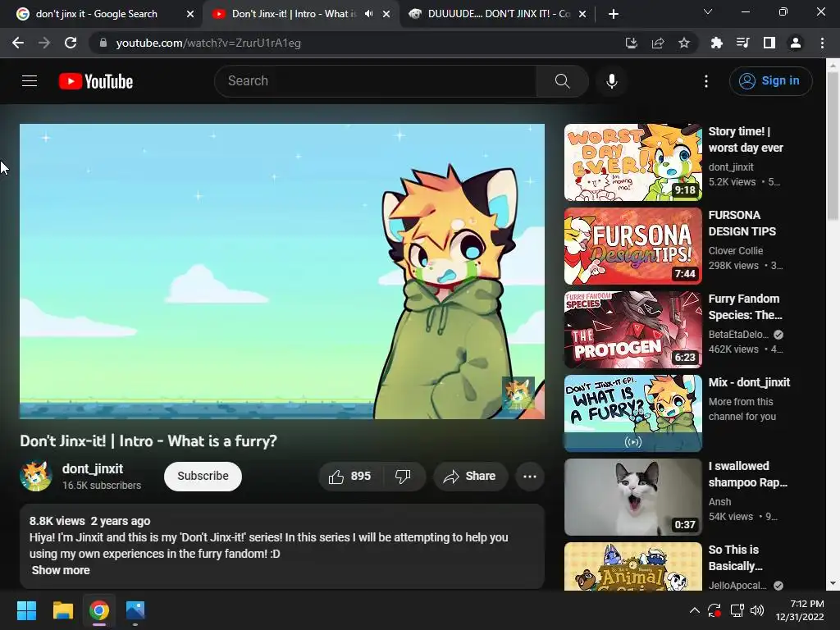840x630 pixels.
Task: Open volume control in system tray
Action: pyautogui.click(x=757, y=610)
